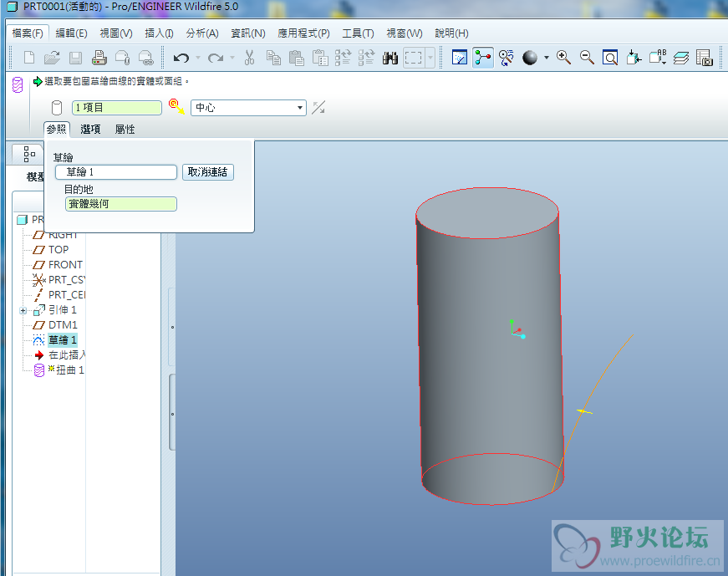The height and width of the screenshot is (576, 728).
Task: Click the reorient view icon
Action: tap(634, 58)
